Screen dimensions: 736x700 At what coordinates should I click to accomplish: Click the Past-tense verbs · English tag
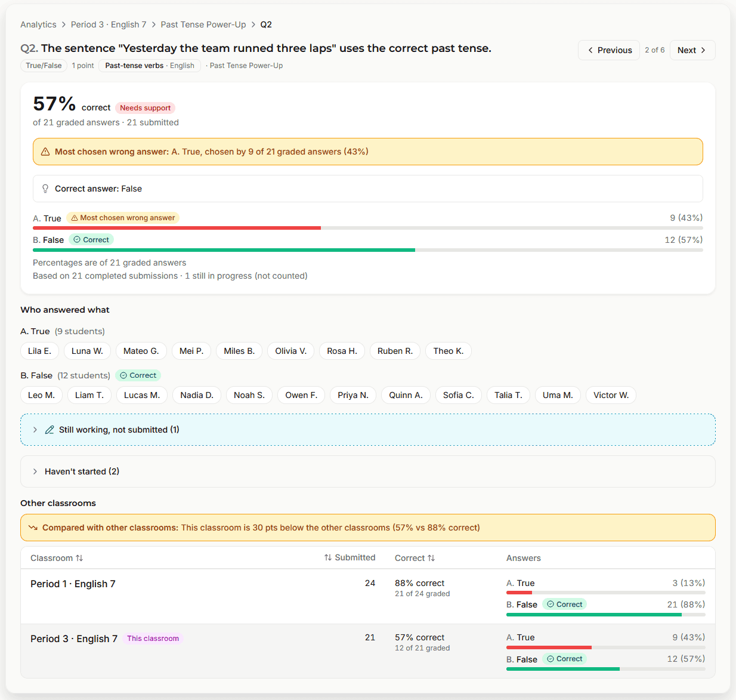[x=150, y=66]
